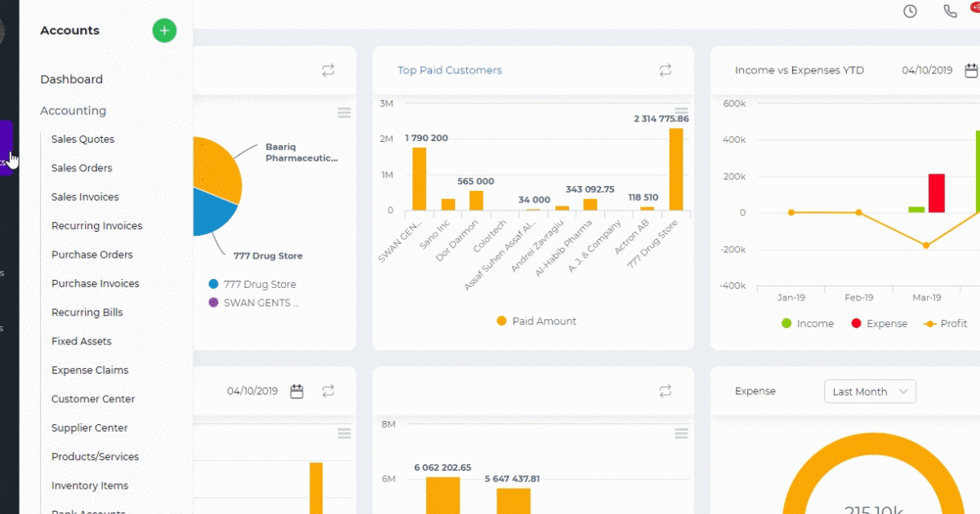Viewport: 980px width, 514px height.
Task: Open Inventory Items
Action: [x=90, y=486]
